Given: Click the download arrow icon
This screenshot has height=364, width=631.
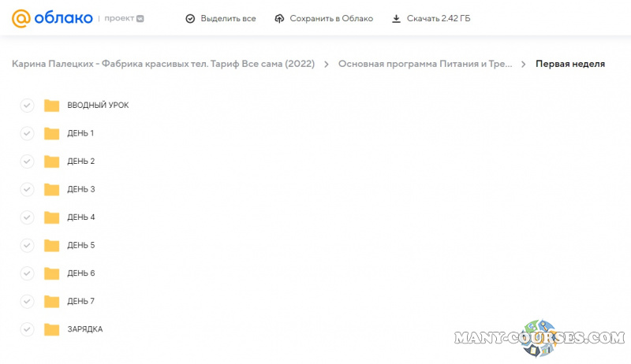Looking at the screenshot, I should [x=396, y=18].
